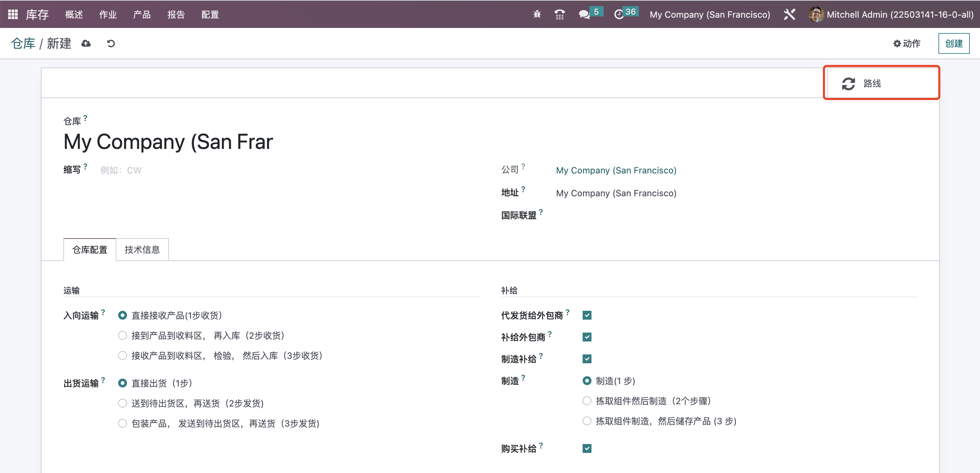Image resolution: width=980 pixels, height=473 pixels.
Task: Click help question mark beside 制造补给
Action: pyautogui.click(x=541, y=356)
